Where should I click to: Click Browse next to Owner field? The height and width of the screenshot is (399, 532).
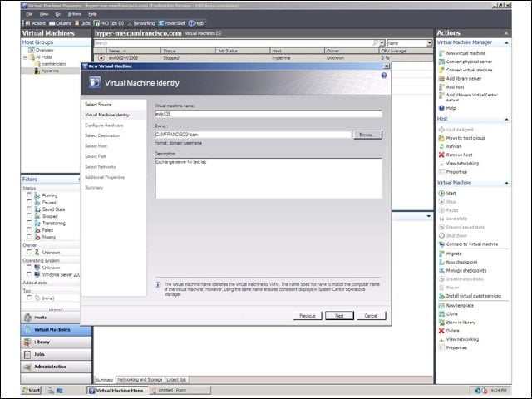click(x=367, y=135)
